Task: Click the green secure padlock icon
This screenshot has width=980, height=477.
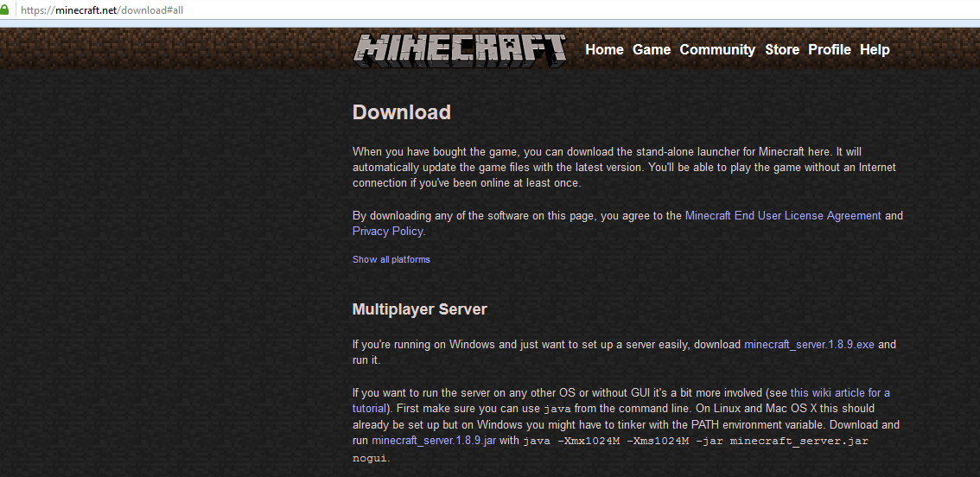Action: [x=4, y=10]
